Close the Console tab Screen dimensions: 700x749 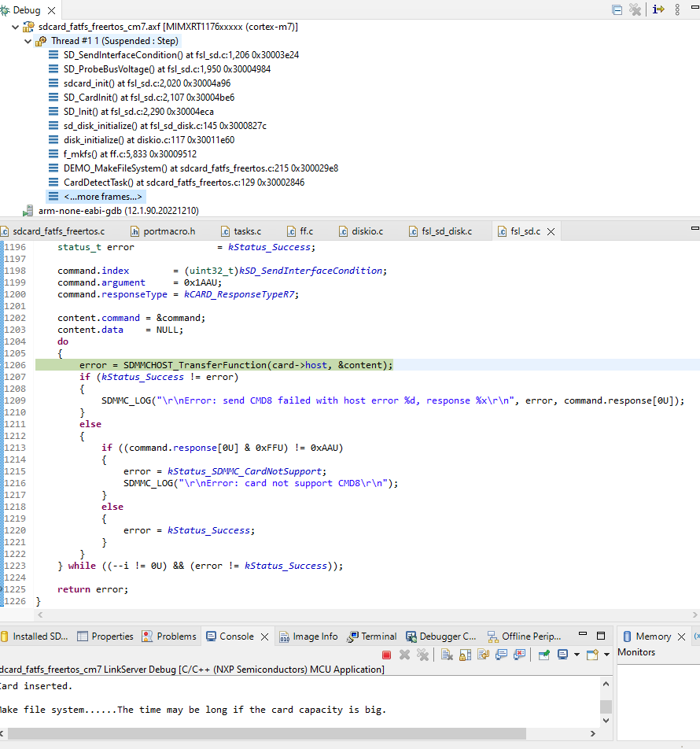coord(264,636)
